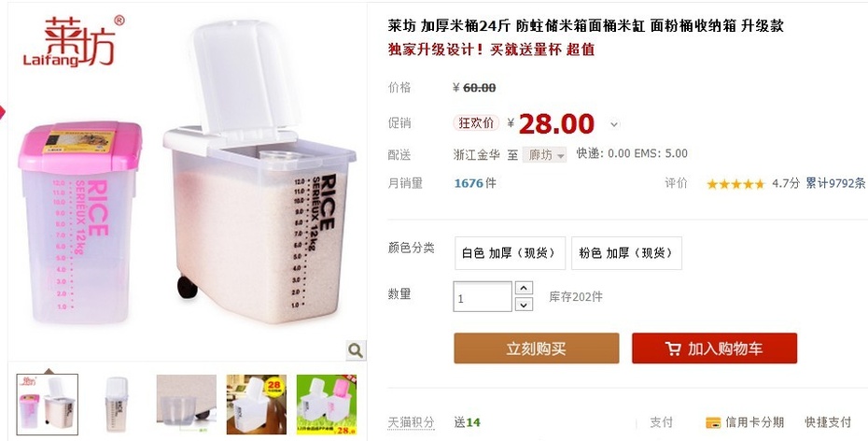Click the 立刻购买 button
The image size is (868, 441).
[537, 349]
